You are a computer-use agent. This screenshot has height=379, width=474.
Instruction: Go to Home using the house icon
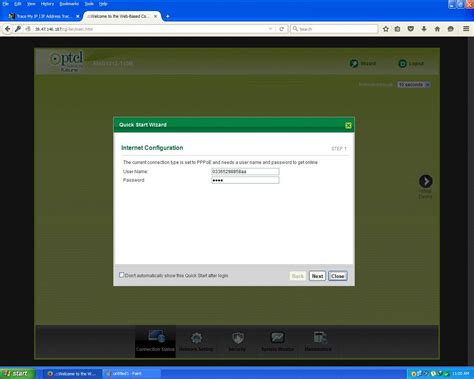tap(437, 29)
